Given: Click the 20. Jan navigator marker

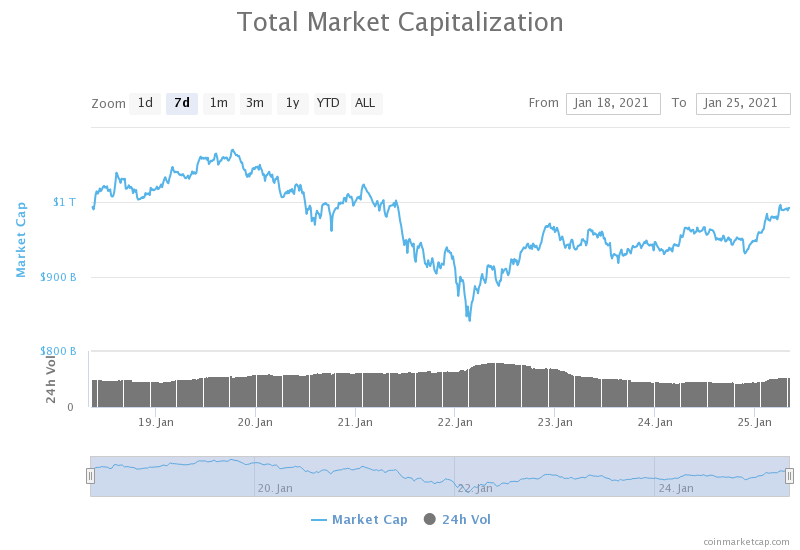Looking at the screenshot, I should point(275,488).
